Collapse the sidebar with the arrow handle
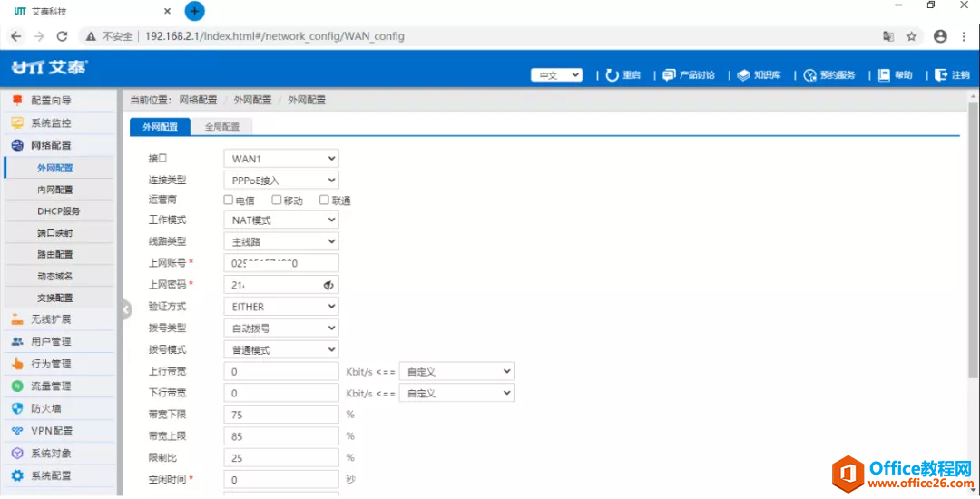Image resolution: width=980 pixels, height=499 pixels. 126,309
